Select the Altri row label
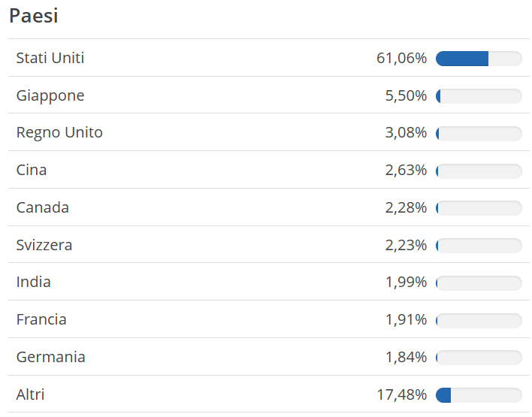Image resolution: width=532 pixels, height=417 pixels. [x=30, y=394]
